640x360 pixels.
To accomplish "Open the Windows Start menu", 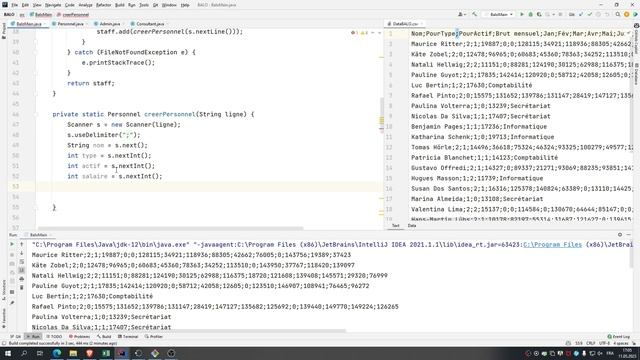I will pos(7,353).
